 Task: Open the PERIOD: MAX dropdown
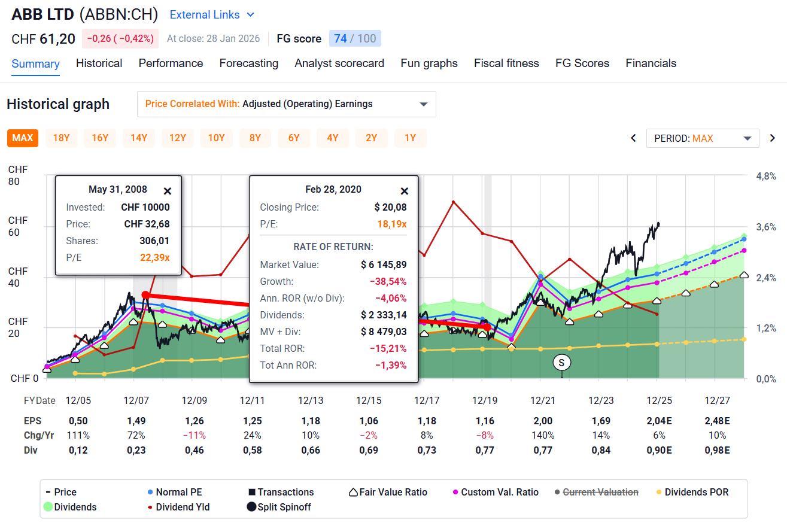(703, 138)
